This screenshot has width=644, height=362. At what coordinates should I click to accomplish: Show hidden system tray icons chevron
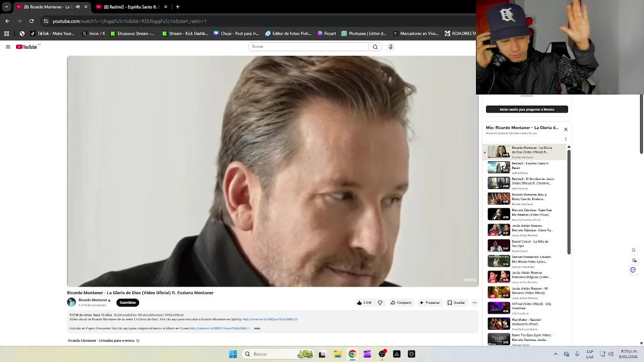[x=555, y=354]
